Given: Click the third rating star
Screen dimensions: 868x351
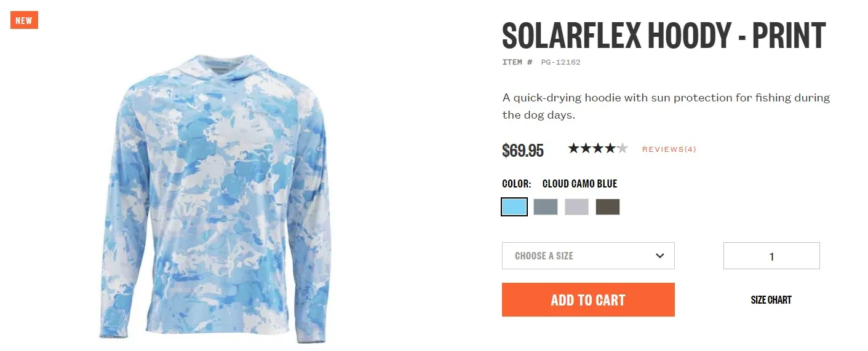Looking at the screenshot, I should pyautogui.click(x=598, y=148).
